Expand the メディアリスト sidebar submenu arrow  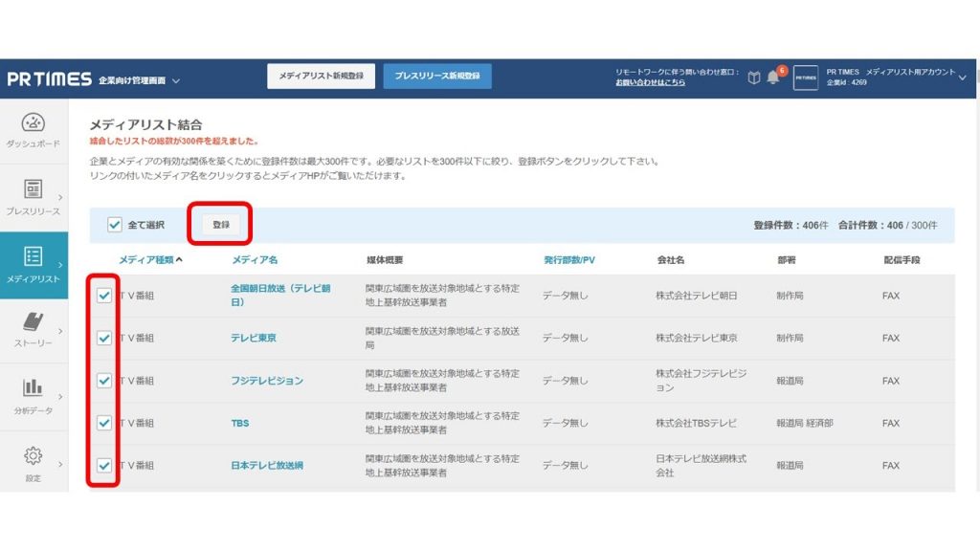click(x=60, y=265)
